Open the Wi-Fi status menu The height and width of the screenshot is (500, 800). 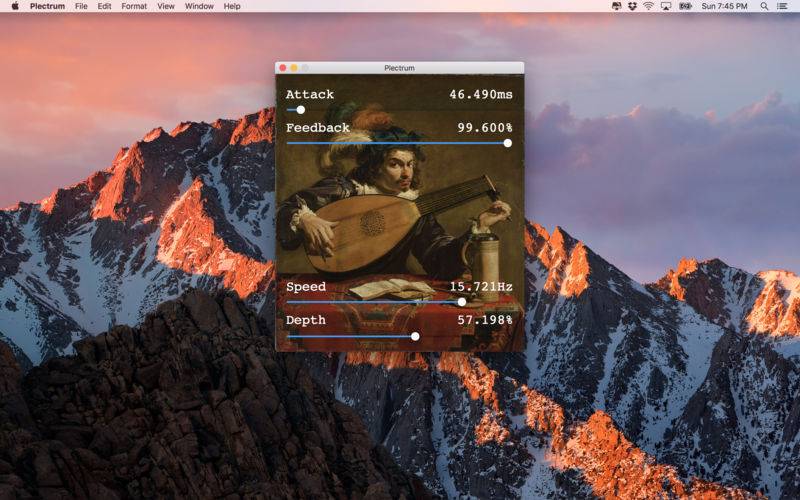coord(648,6)
